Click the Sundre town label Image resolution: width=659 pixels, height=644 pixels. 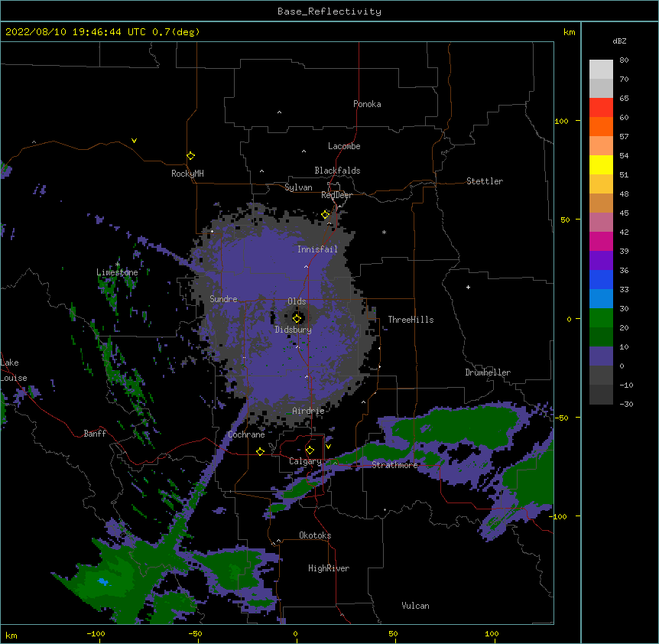pyautogui.click(x=223, y=299)
